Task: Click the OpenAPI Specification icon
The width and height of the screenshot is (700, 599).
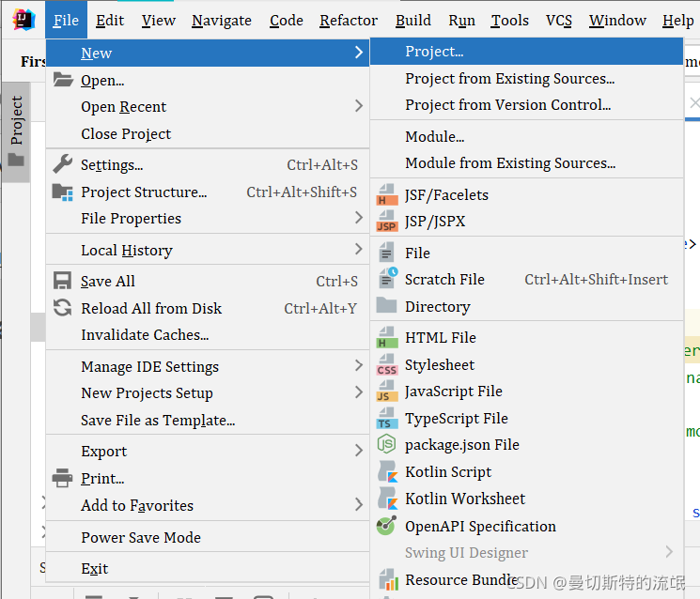Action: tap(386, 526)
